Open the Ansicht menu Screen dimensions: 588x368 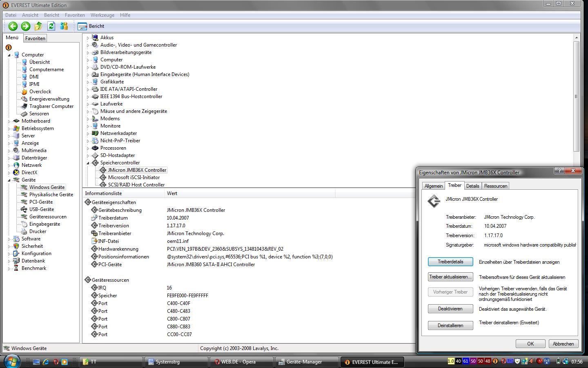(30, 15)
